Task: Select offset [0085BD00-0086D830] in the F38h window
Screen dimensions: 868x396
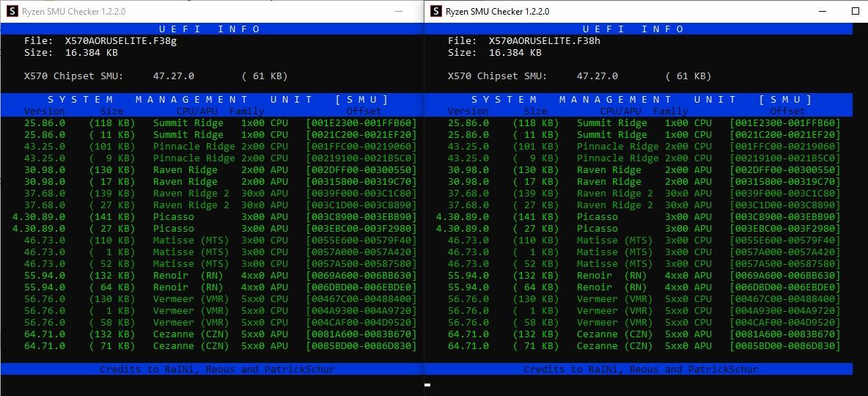Action: point(785,345)
